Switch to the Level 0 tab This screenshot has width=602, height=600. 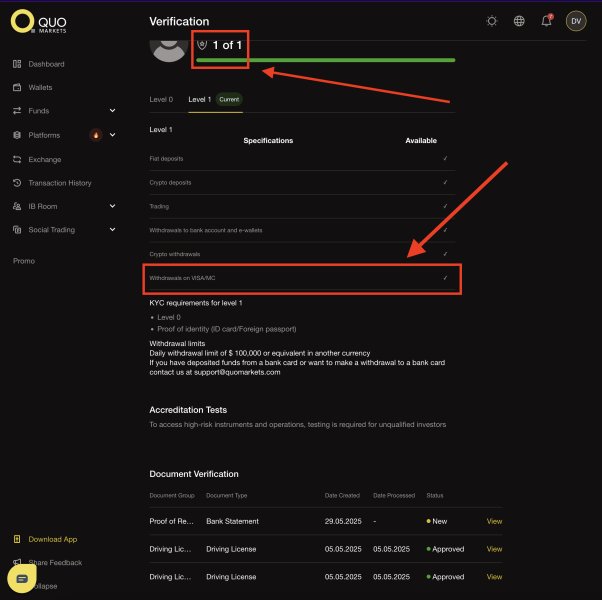pos(161,99)
